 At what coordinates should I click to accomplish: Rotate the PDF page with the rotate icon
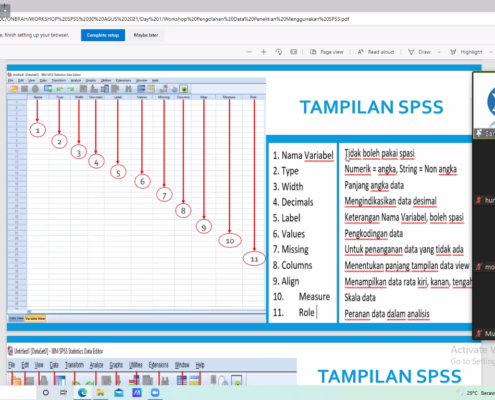pyautogui.click(x=279, y=52)
